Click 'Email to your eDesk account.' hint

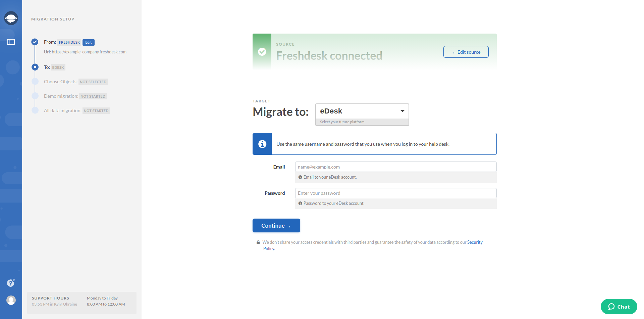[330, 177]
